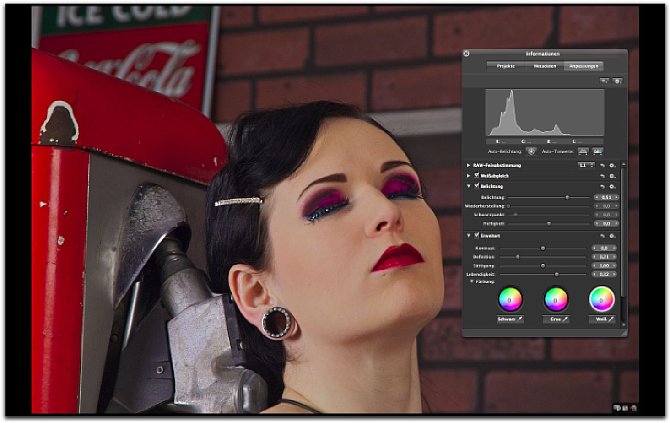The height and width of the screenshot is (423, 670).
Task: Click the Helligkeit slider knob
Action: 549,223
